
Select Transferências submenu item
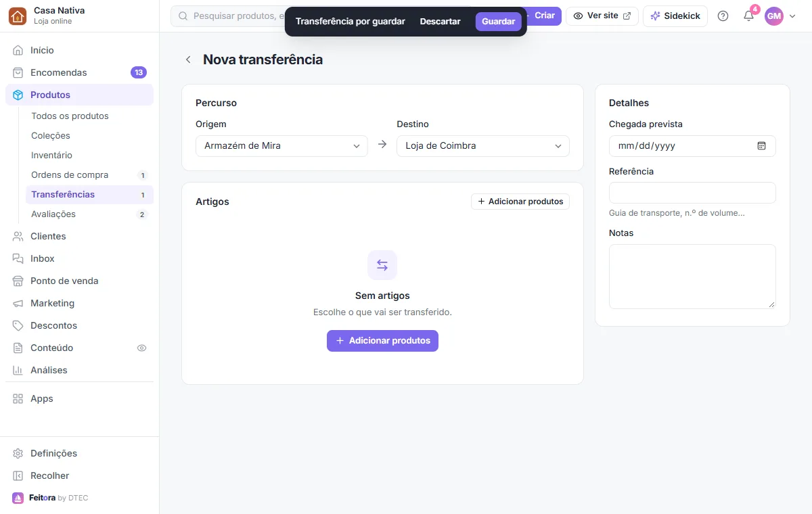[x=89, y=194]
